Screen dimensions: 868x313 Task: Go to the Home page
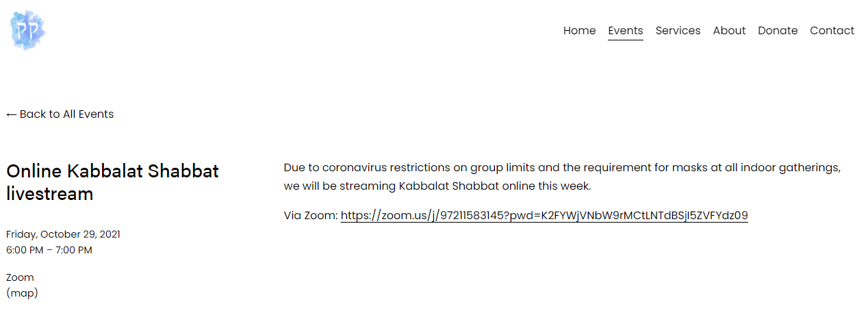(x=579, y=31)
